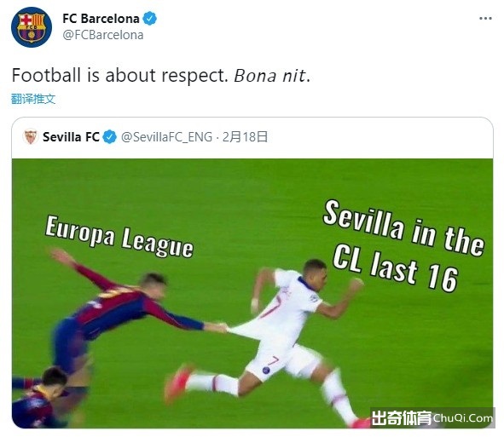Open the meme image in full view

click(x=252, y=293)
